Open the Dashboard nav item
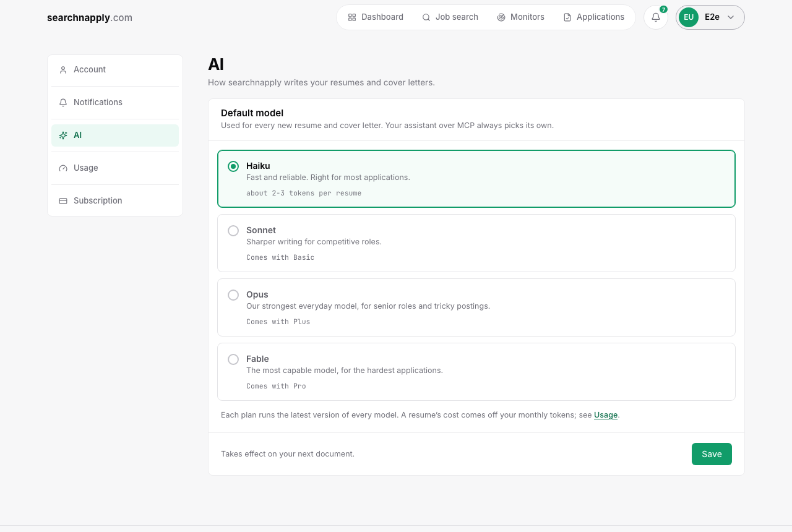This screenshot has width=792, height=532. pos(376,17)
